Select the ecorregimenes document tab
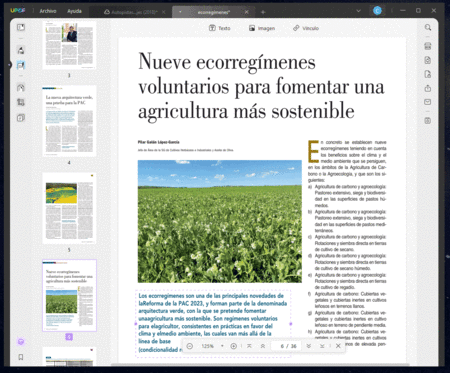 (x=213, y=12)
